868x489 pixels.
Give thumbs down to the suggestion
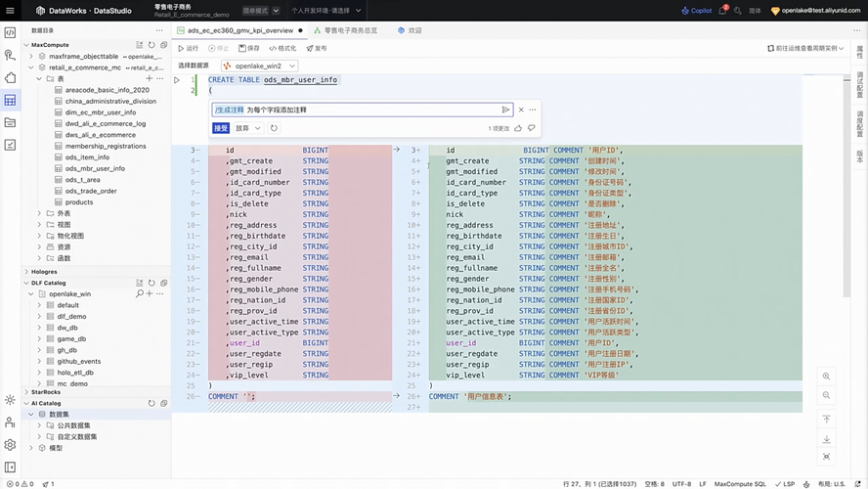point(532,128)
